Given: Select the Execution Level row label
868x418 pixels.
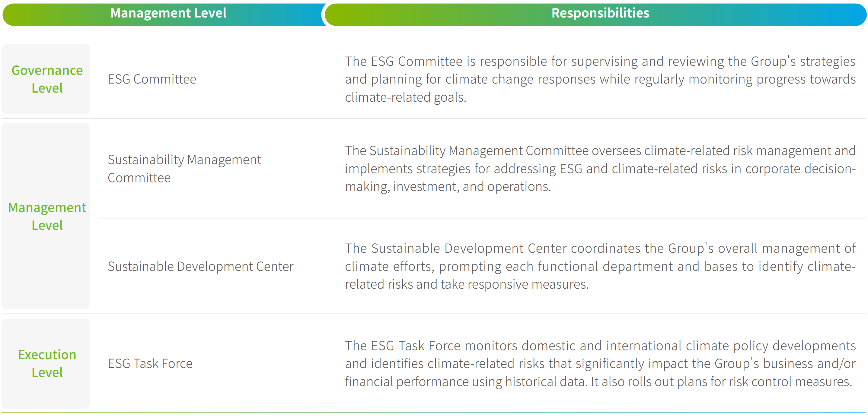Looking at the screenshot, I should [47, 363].
